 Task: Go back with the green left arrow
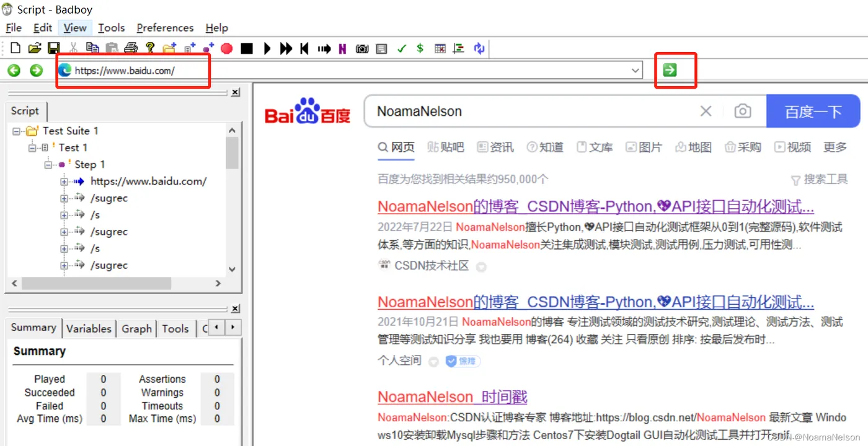(14, 71)
